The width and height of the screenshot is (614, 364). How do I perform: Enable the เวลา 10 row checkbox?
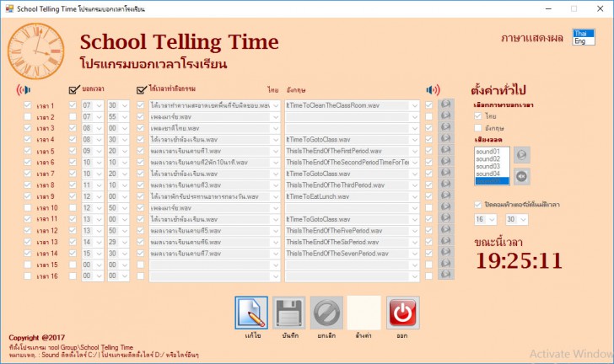point(27,207)
